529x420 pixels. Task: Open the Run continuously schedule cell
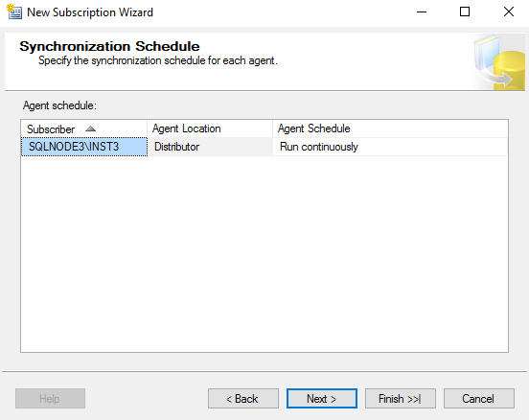click(x=390, y=147)
